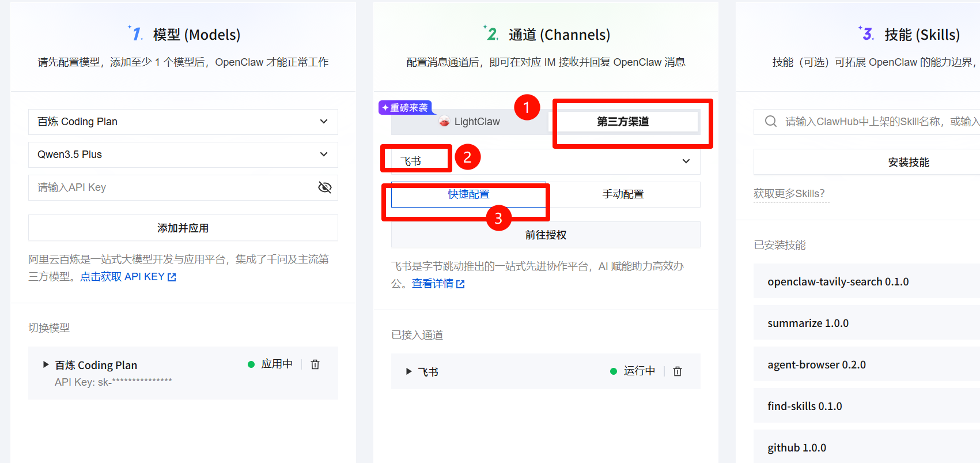The width and height of the screenshot is (980, 463).
Task: Select the 快捷配置 tab
Action: pos(468,194)
